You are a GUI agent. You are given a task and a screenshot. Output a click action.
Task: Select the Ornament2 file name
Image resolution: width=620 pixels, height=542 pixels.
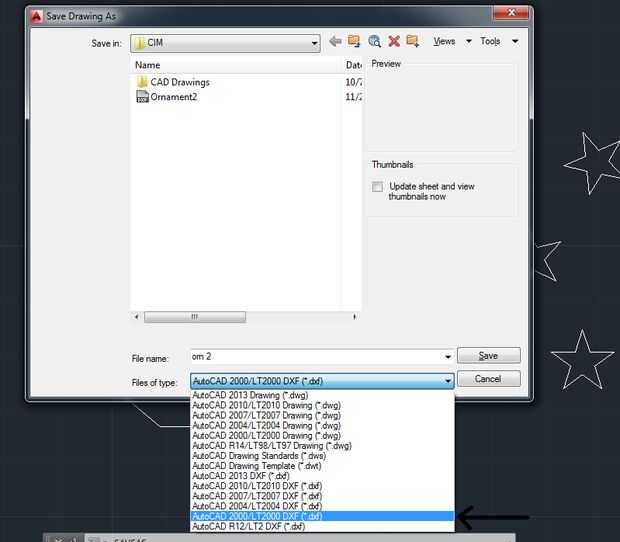174,97
